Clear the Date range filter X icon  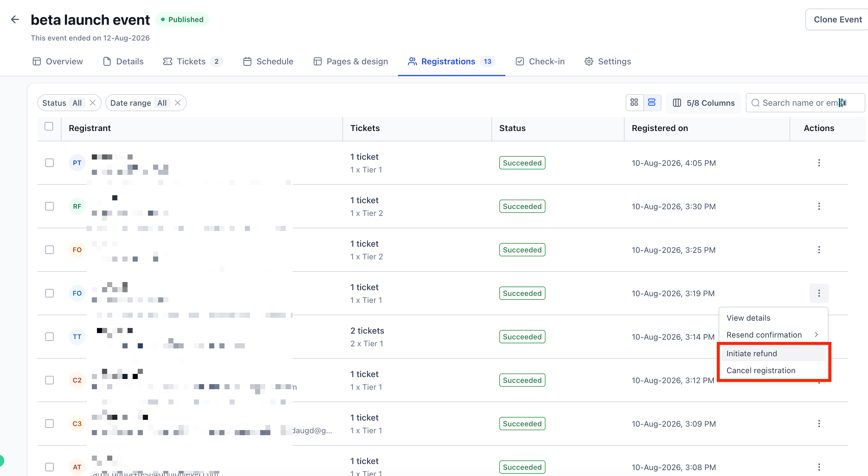178,103
